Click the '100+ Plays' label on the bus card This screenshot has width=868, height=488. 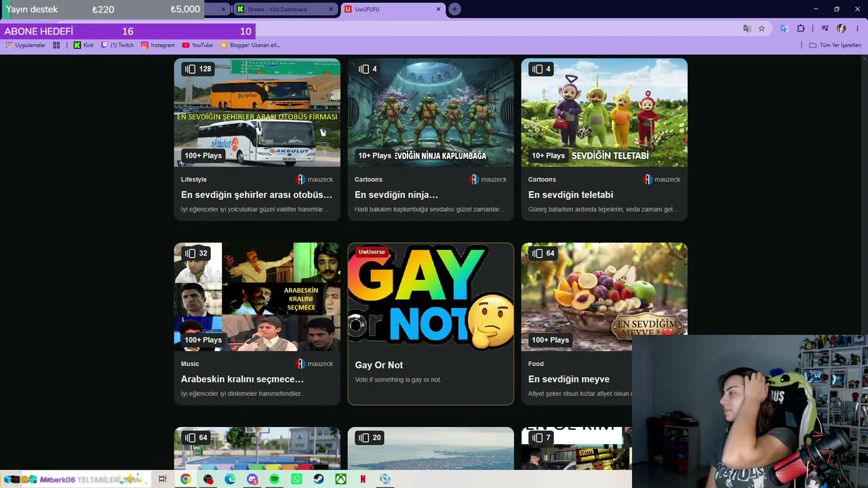click(x=203, y=156)
